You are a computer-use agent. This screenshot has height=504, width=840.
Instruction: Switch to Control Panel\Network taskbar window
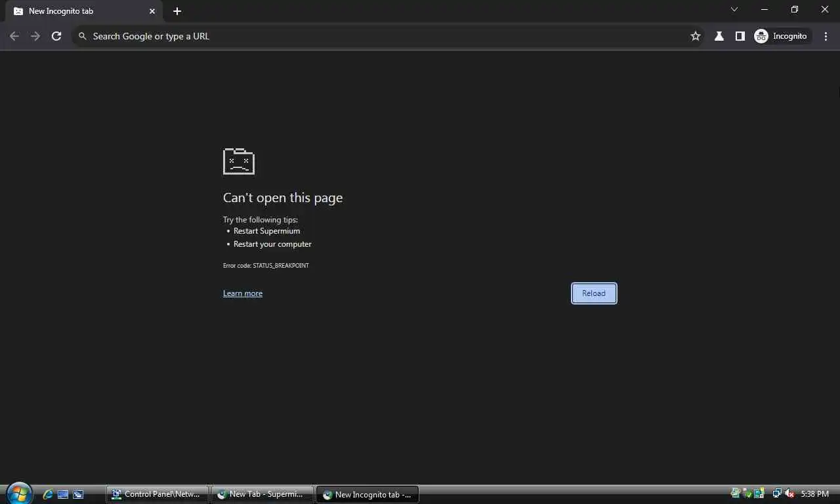[x=157, y=494]
